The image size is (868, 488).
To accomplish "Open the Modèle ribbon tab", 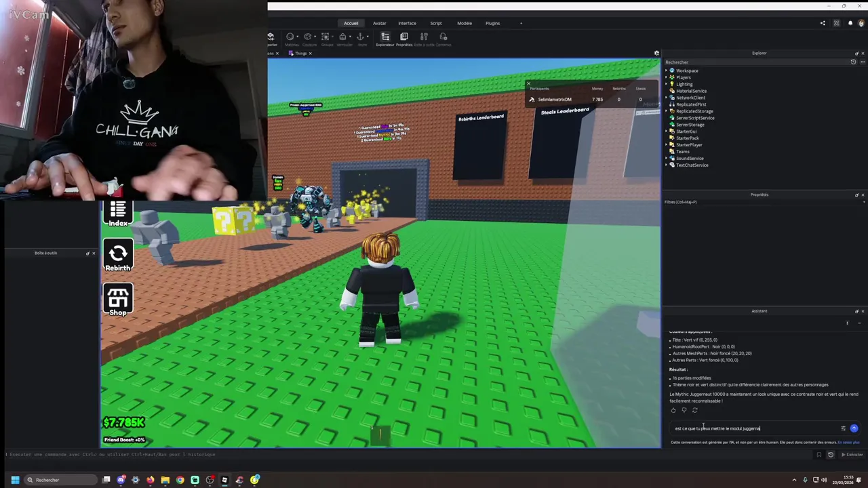I will pyautogui.click(x=465, y=23).
